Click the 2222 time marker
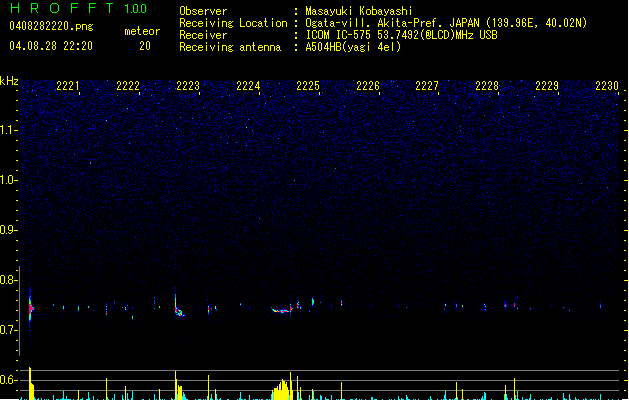This screenshot has height=400, width=629. [128, 86]
